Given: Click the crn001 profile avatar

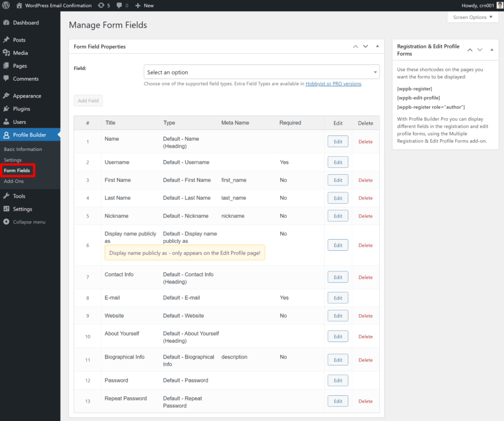Looking at the screenshot, I should click(499, 5).
